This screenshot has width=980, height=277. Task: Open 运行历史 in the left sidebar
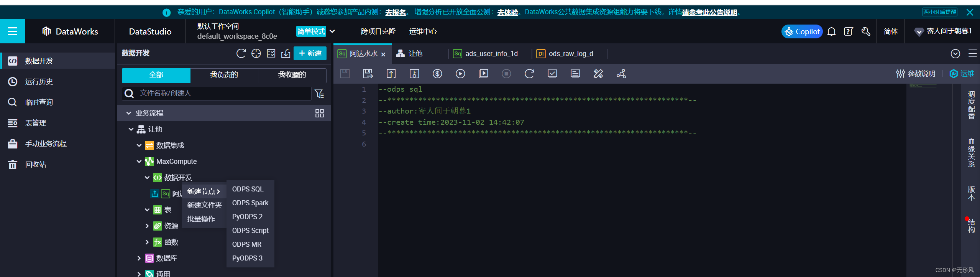tap(39, 82)
